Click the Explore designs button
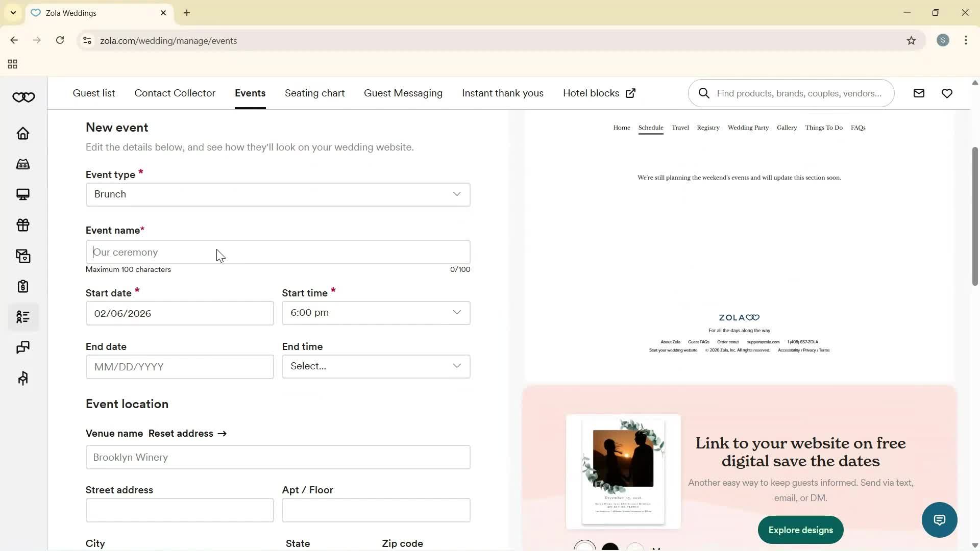This screenshot has width=980, height=551. (800, 530)
